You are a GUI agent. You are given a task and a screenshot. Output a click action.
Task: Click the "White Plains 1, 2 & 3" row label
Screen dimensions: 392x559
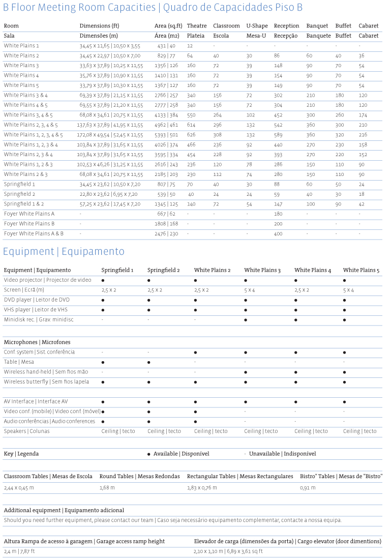(28, 164)
